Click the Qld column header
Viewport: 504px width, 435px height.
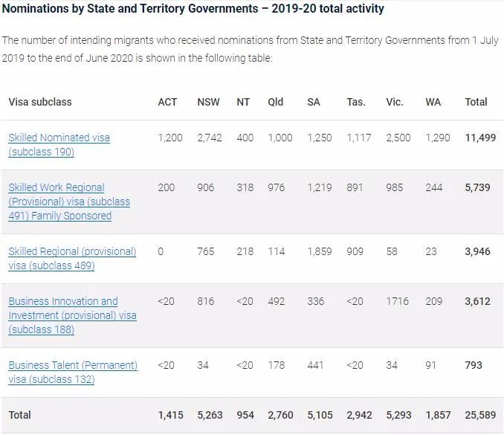pos(276,102)
